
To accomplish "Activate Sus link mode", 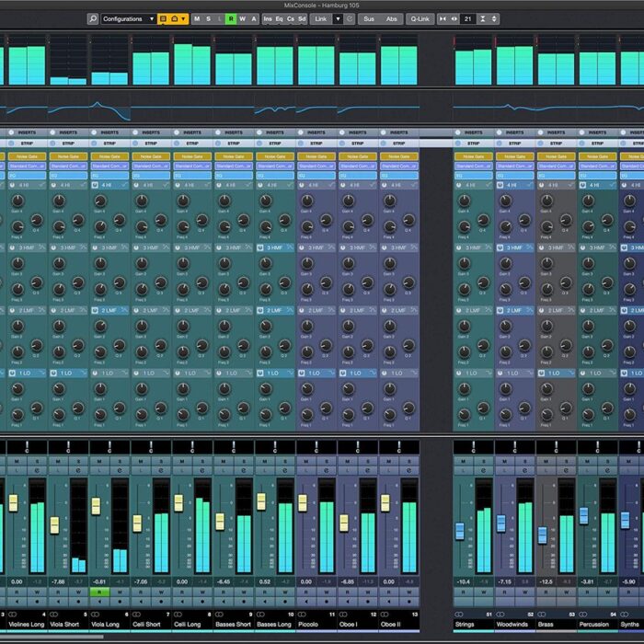I will 369,19.
